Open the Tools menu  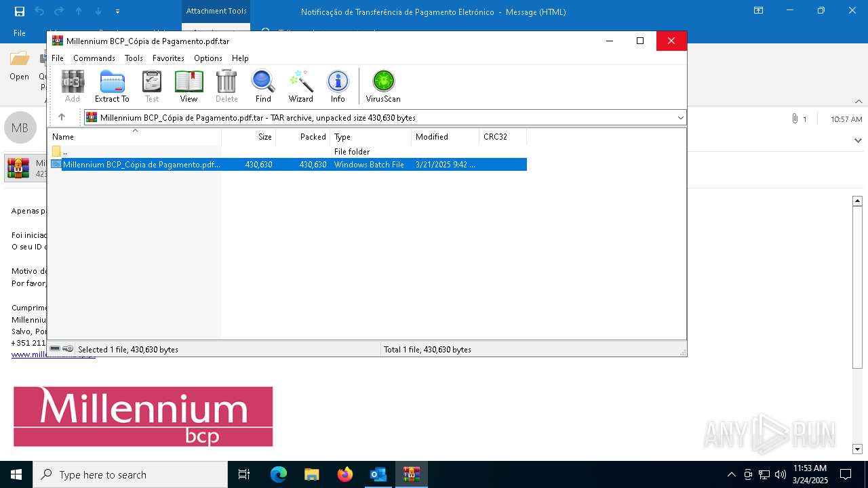coord(134,58)
